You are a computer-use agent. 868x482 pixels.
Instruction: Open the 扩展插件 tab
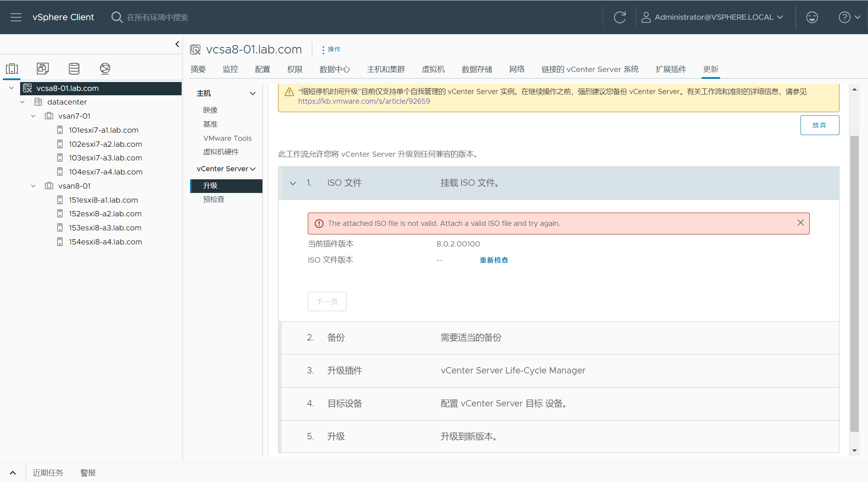671,69
